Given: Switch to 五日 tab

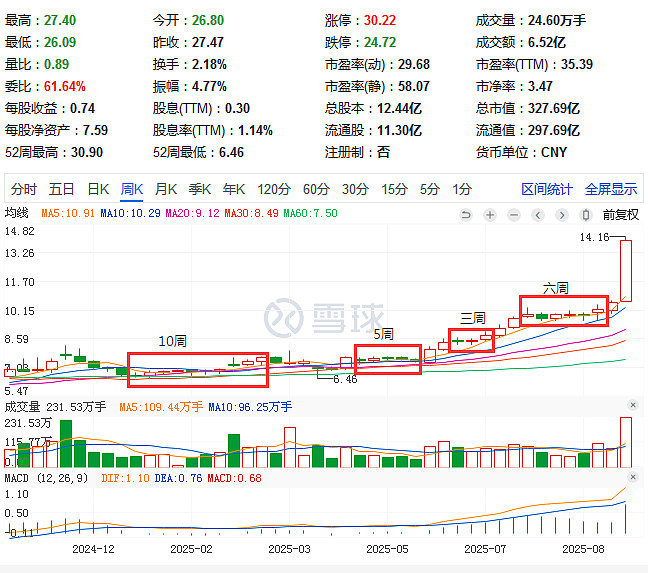Looking at the screenshot, I should [61, 189].
